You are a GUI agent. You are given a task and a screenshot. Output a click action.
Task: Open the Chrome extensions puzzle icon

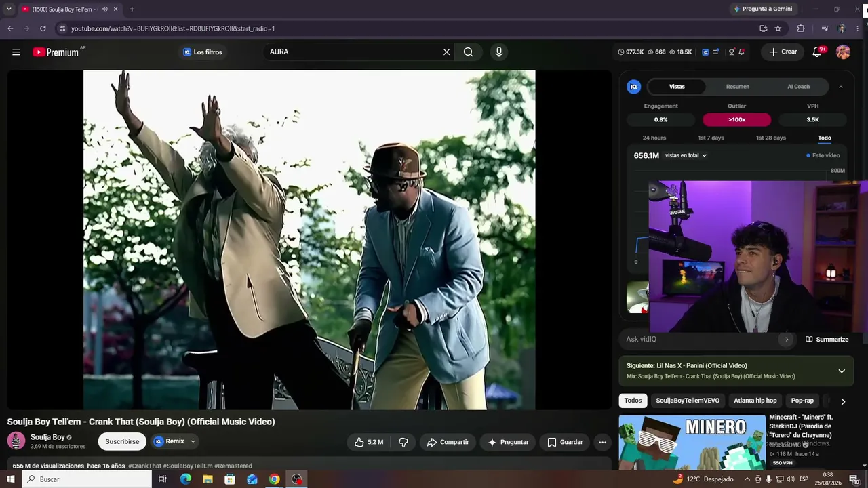[x=801, y=28]
